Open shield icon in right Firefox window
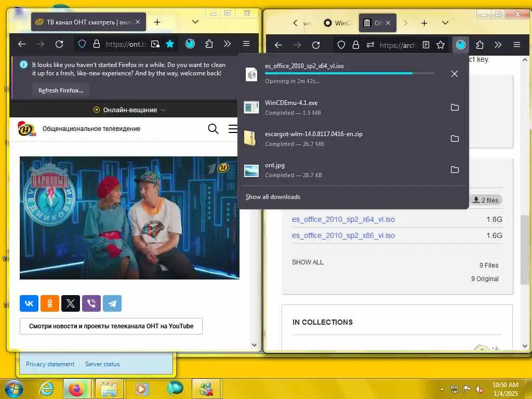Image resolution: width=532 pixels, height=399 pixels. coord(341,45)
